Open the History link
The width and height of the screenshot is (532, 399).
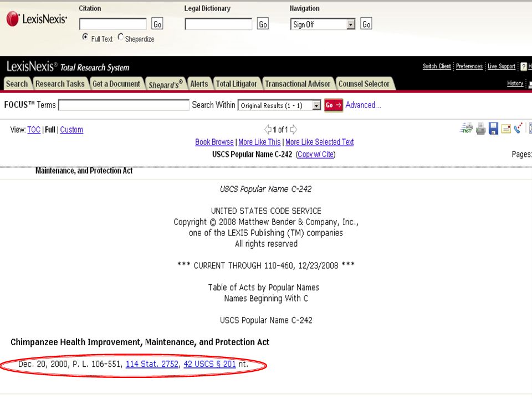[515, 83]
